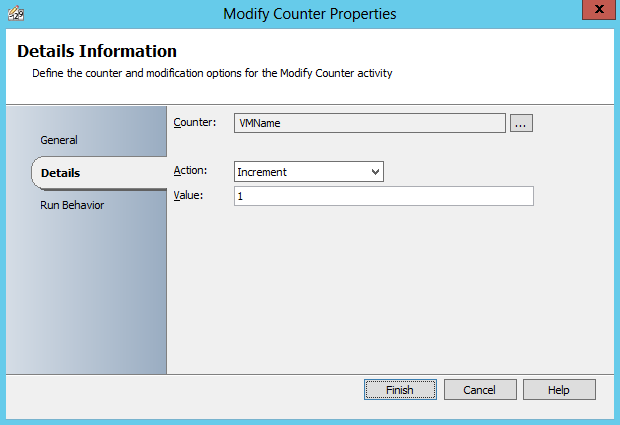Click the empty area below Run Behavior
The image size is (620, 425).
85,290
